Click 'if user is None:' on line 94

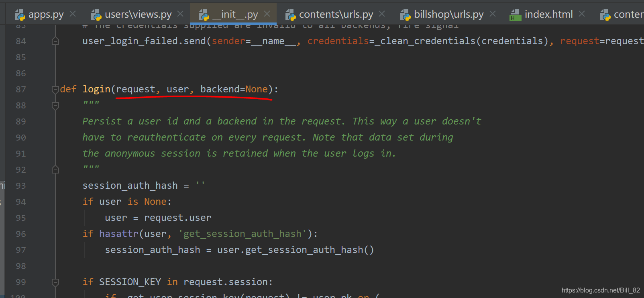pyautogui.click(x=127, y=202)
